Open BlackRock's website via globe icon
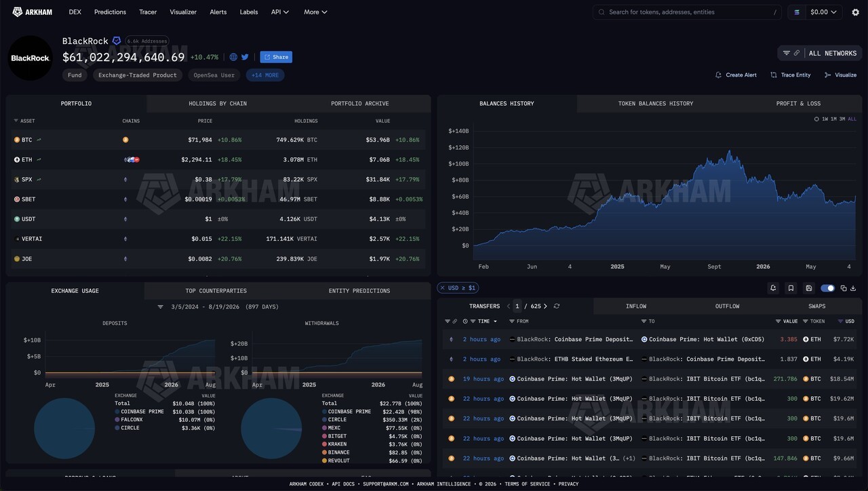The width and height of the screenshot is (868, 491). coord(233,57)
